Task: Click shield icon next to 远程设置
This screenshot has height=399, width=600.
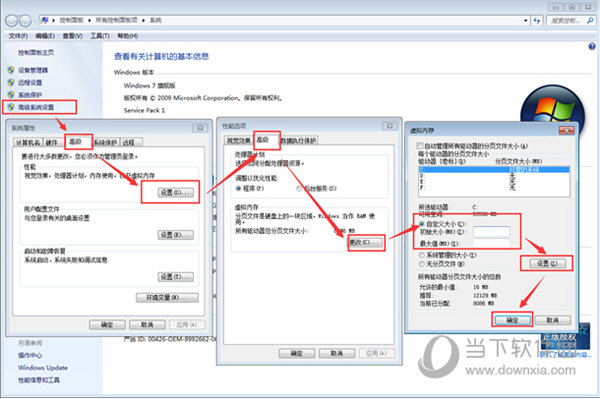Action: pos(11,82)
